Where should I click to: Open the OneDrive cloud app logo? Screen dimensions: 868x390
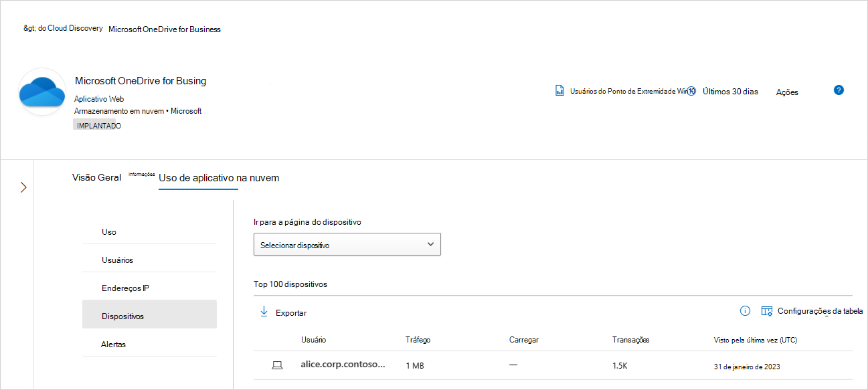coord(41,91)
